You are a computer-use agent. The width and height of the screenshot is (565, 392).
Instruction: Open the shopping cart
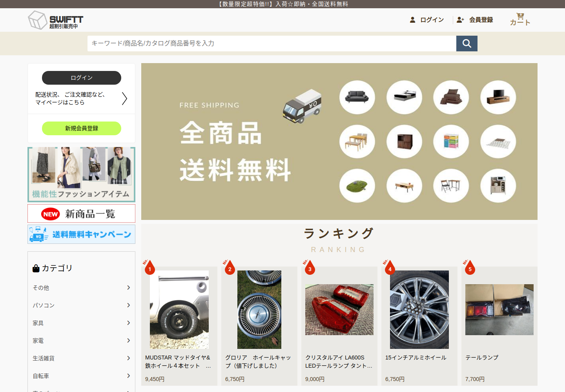coord(520,20)
